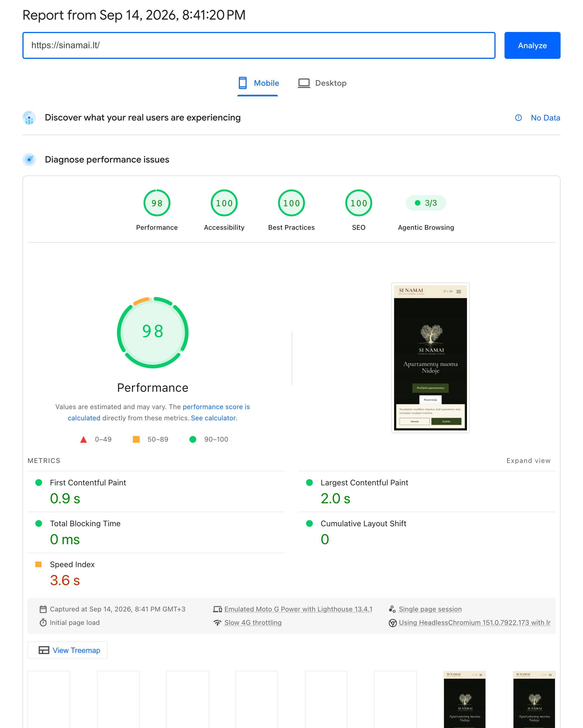583x728 pixels.
Task: Expand the metrics view
Action: pyautogui.click(x=528, y=461)
